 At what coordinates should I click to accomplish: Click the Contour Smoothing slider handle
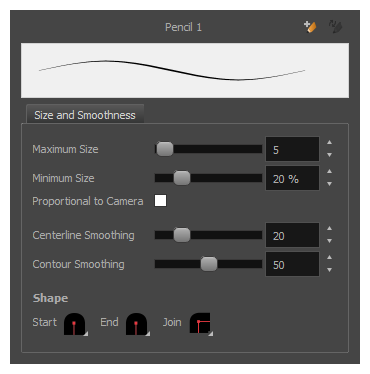click(x=209, y=264)
